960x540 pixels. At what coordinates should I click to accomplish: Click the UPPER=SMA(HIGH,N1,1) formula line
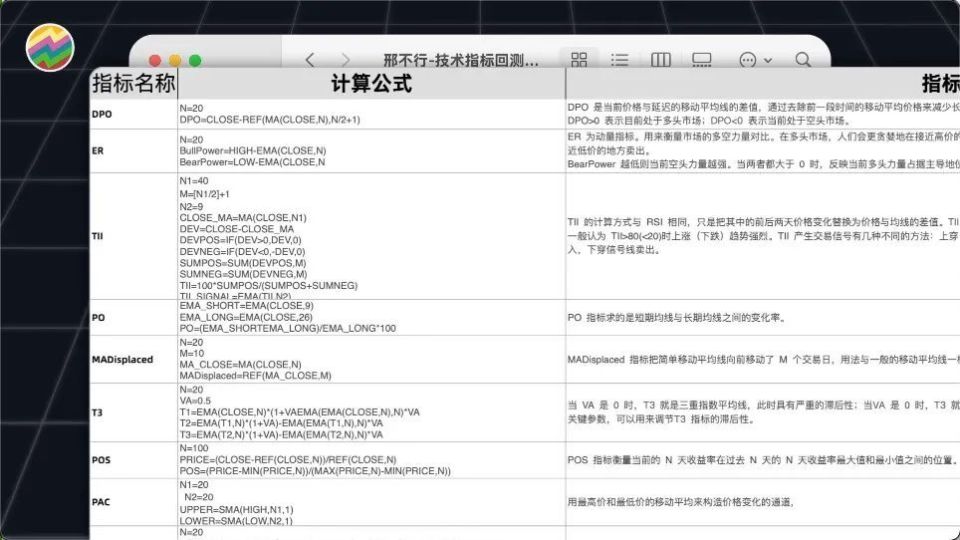coord(236,509)
